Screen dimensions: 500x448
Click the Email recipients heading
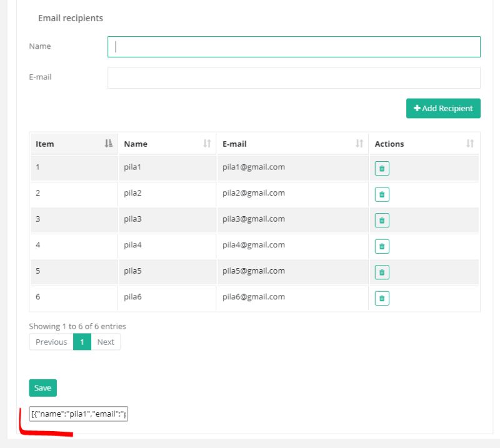click(71, 18)
